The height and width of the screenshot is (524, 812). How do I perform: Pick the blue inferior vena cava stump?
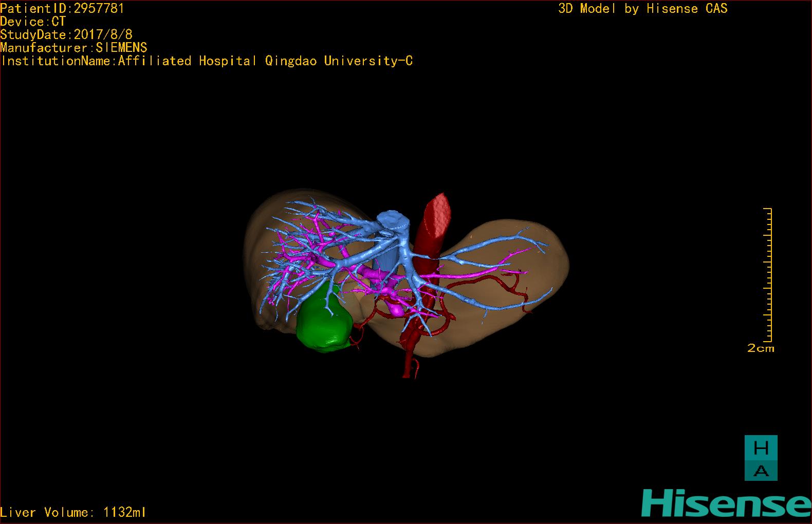point(393,222)
